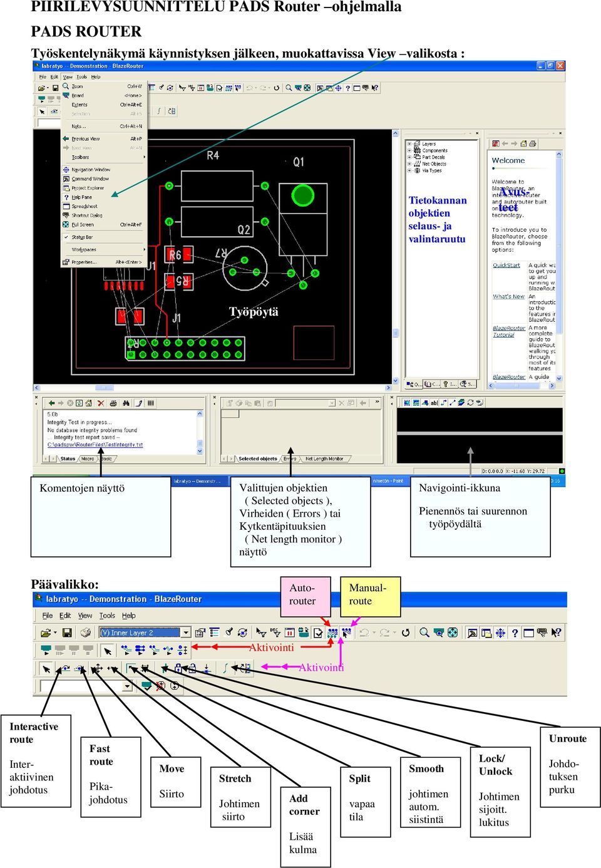Expand Workspaces submenu in View menu
The image size is (601, 868).
[x=103, y=249]
